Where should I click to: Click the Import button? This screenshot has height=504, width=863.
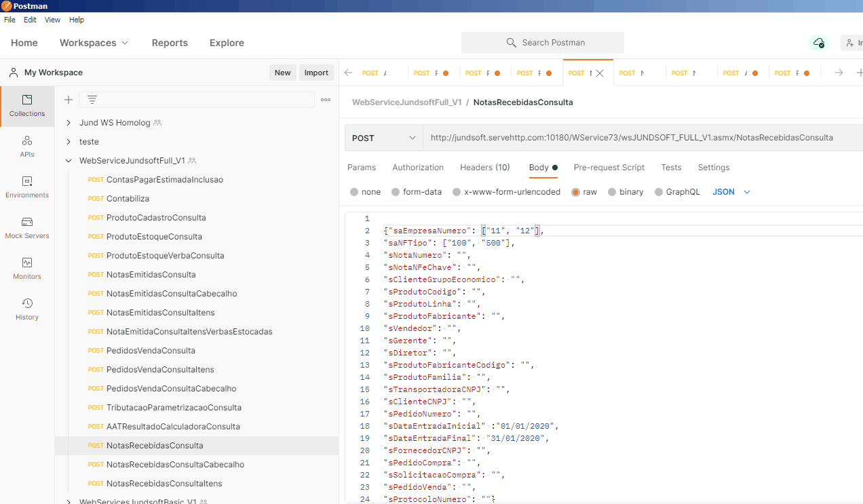pos(316,73)
